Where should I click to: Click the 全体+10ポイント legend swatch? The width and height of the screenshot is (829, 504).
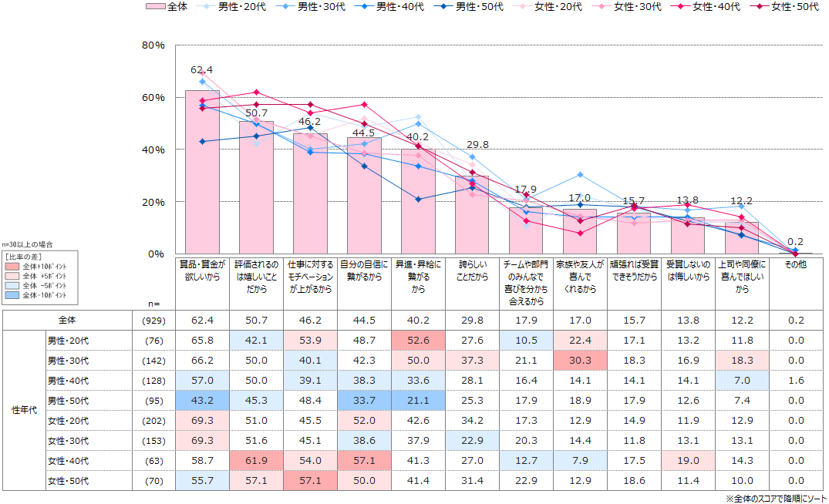[x=13, y=266]
